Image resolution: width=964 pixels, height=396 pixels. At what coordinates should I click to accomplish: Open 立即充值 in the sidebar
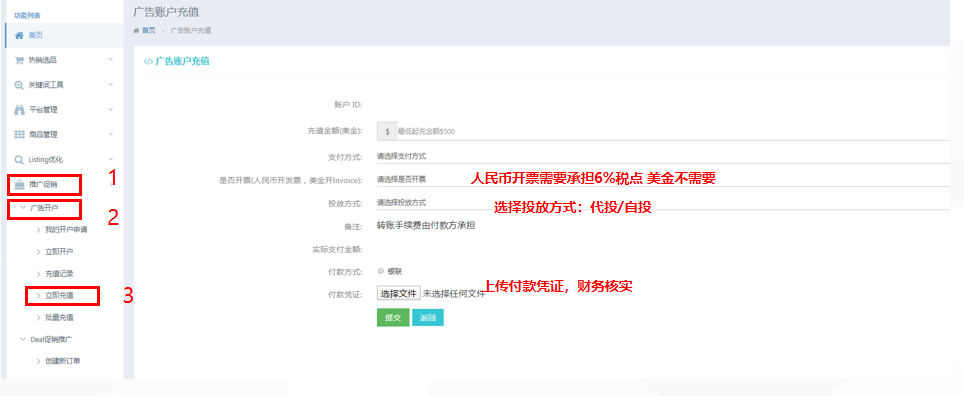coord(60,296)
